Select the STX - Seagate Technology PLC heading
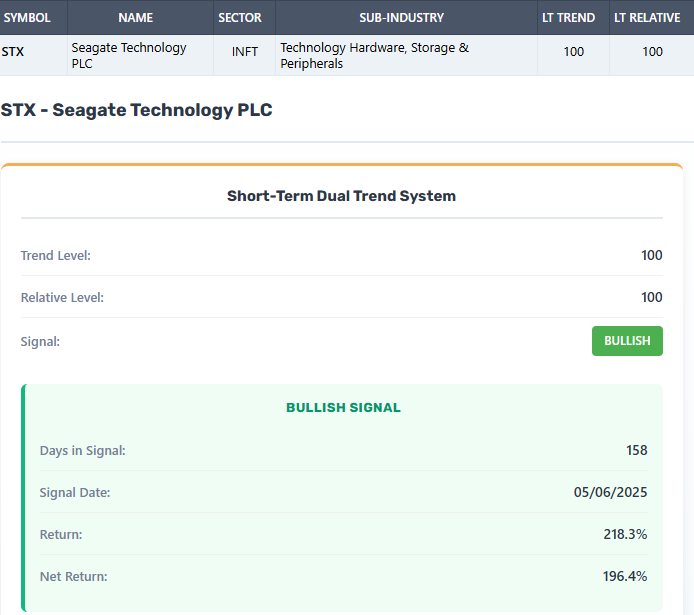 point(137,110)
